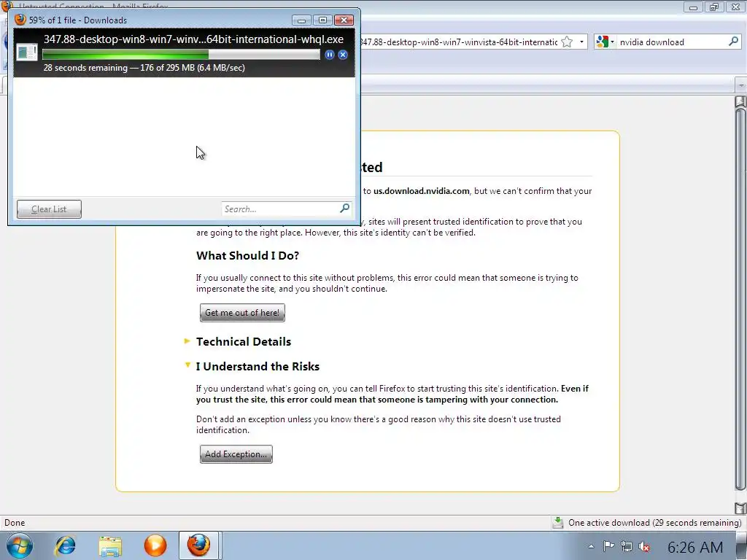The width and height of the screenshot is (747, 560).
Task: Bookmark this page with the star icon
Action: 566,42
